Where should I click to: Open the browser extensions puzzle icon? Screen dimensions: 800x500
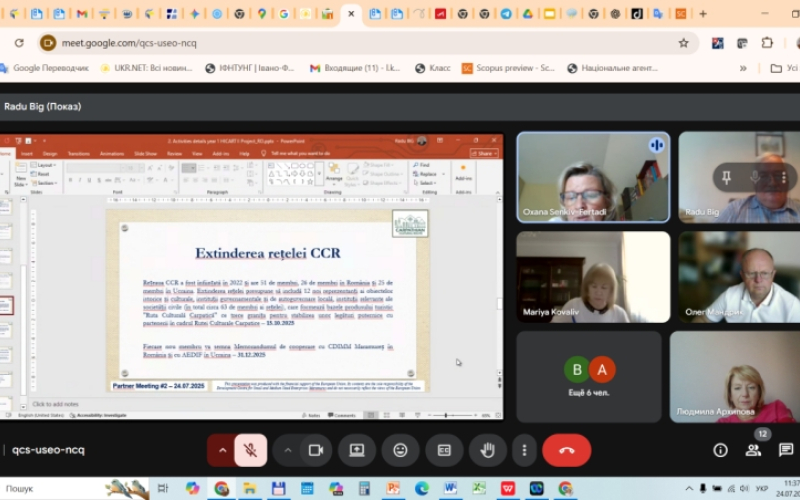[767, 43]
